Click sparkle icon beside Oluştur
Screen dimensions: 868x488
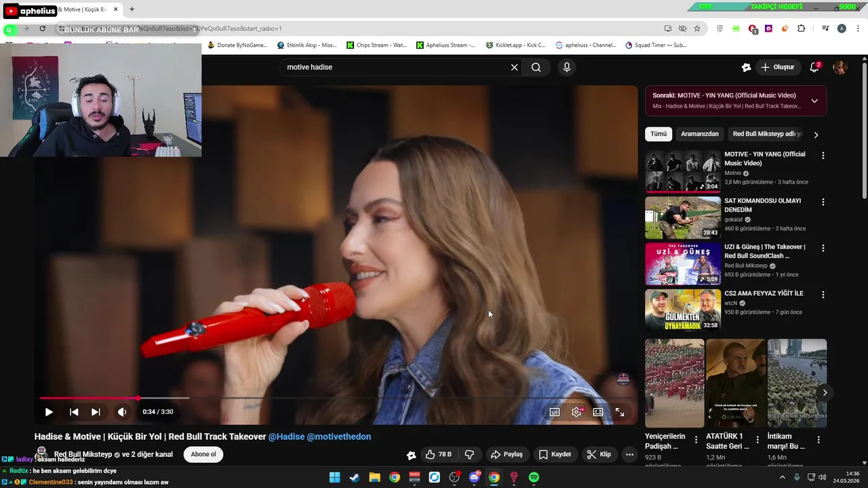[746, 67]
